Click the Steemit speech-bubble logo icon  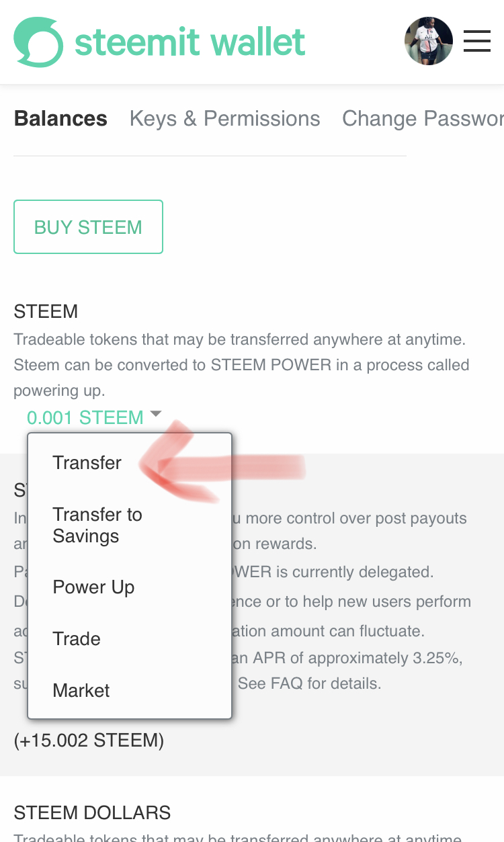point(38,42)
